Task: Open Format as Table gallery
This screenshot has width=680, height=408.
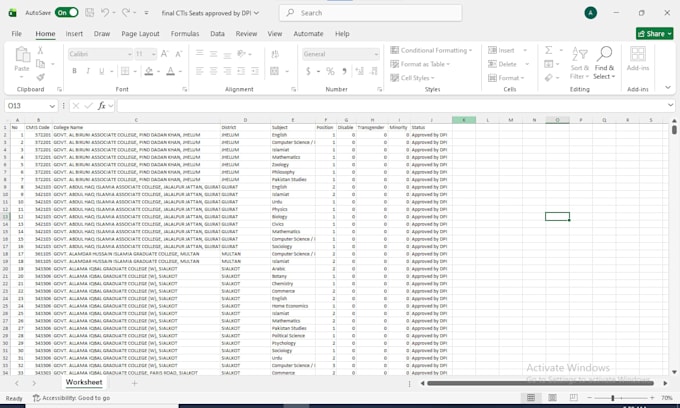Action: pos(420,64)
